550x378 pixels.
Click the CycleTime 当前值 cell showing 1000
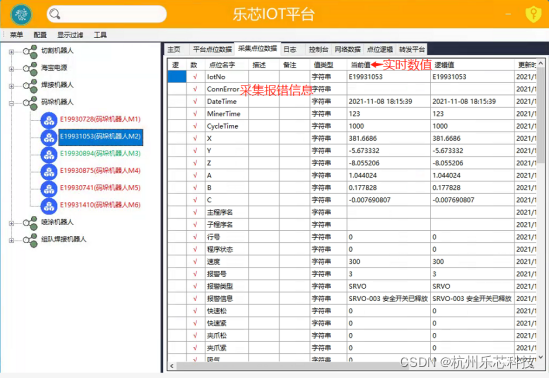[x=388, y=126]
